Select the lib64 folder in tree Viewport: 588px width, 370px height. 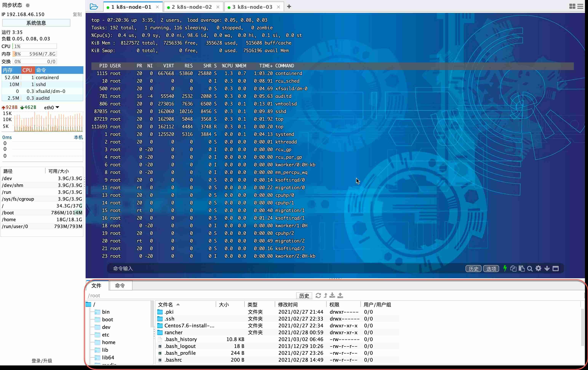click(x=104, y=358)
